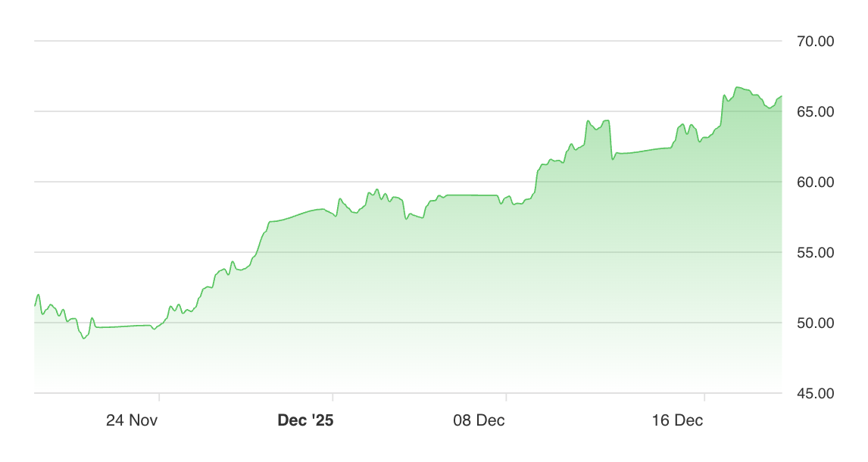This screenshot has width=868, height=462.
Task: Select the 50.00 price axis label
Action: (x=815, y=323)
